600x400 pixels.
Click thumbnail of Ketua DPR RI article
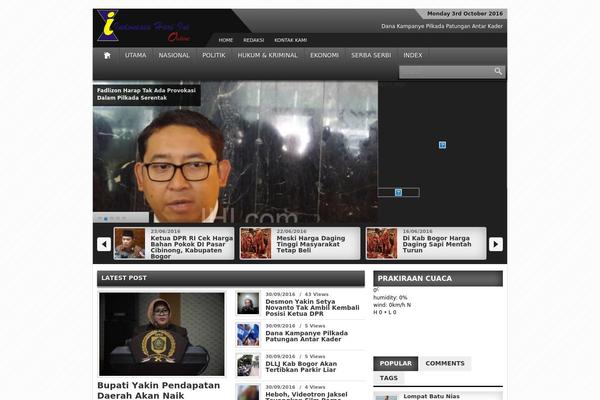point(130,244)
